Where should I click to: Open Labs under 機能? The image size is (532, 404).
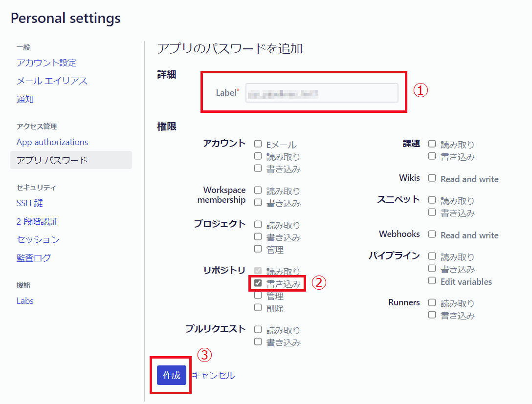pyautogui.click(x=25, y=301)
